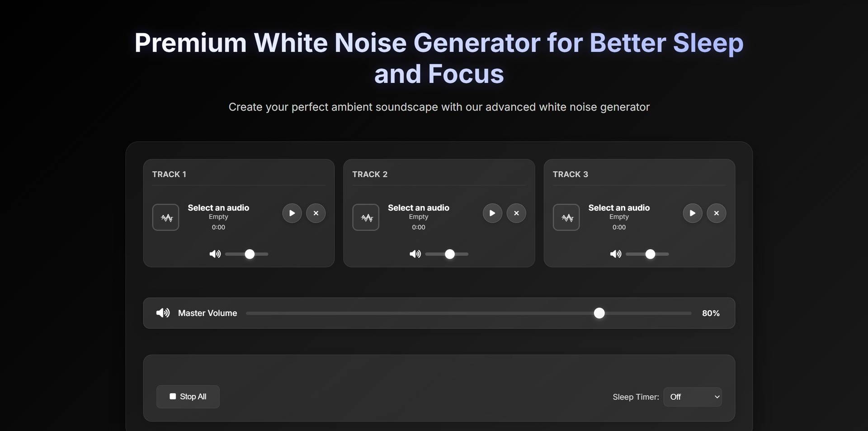Open the Sleep Timer dropdown
The height and width of the screenshot is (431, 868).
coord(693,397)
